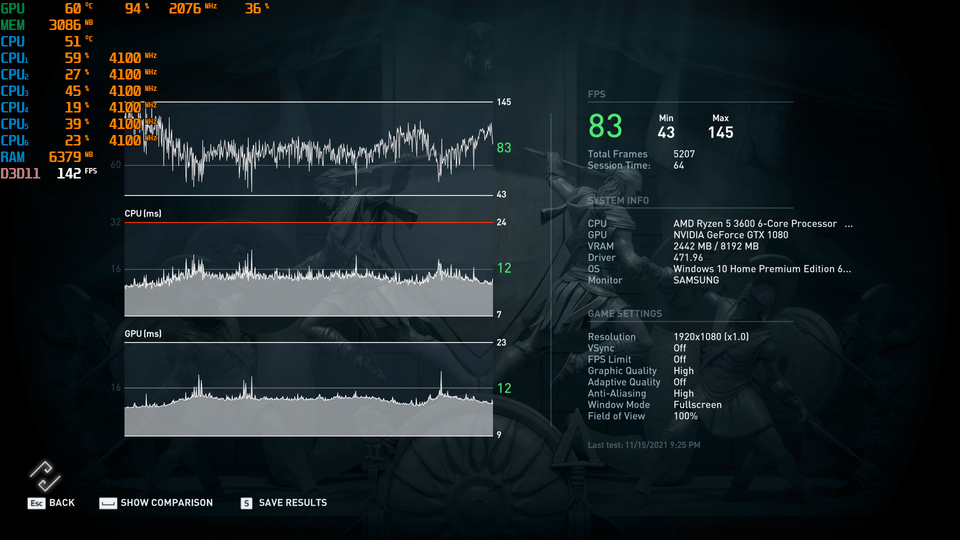Click the GPU frame time graph
Image resolution: width=960 pixels, height=540 pixels.
point(309,389)
